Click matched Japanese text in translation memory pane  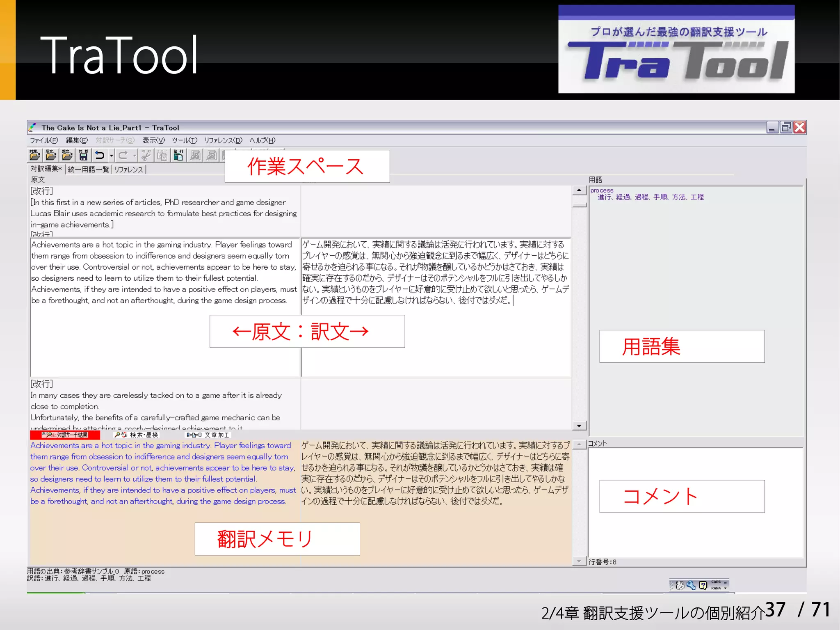pos(435,473)
